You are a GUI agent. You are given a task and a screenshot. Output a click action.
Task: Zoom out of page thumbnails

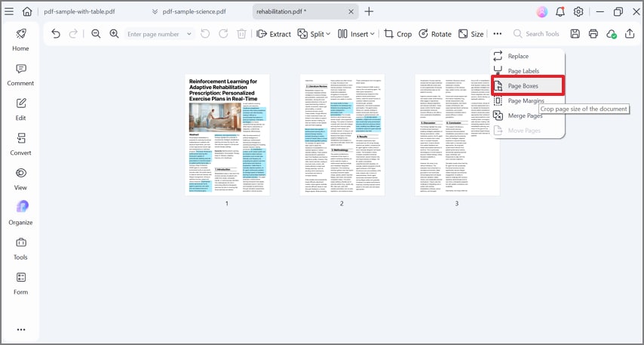click(x=96, y=34)
